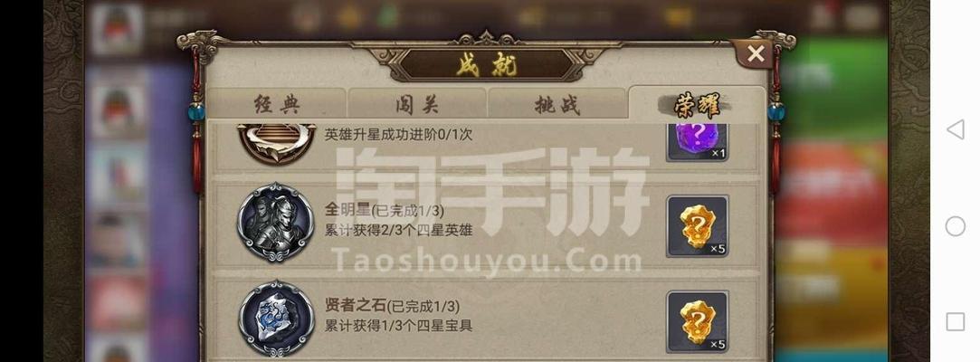The image size is (980, 362).
Task: Tap the Android back triangle button
Action: coord(955,129)
